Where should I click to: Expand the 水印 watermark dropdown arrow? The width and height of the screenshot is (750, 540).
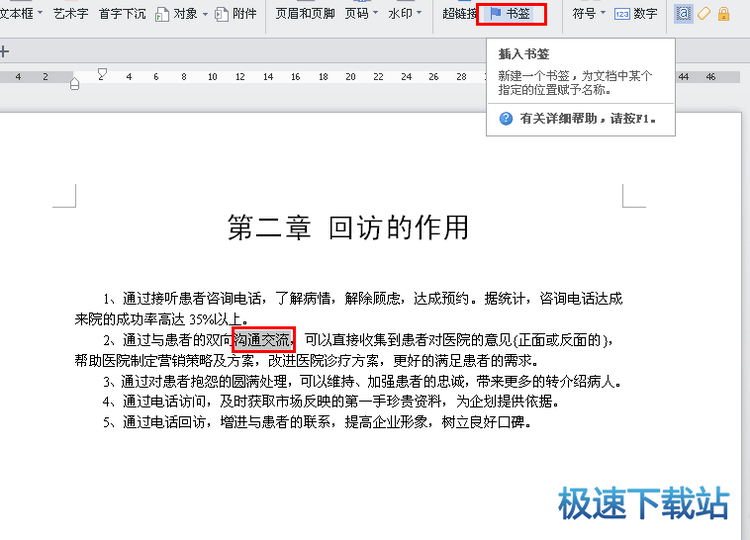click(x=419, y=13)
